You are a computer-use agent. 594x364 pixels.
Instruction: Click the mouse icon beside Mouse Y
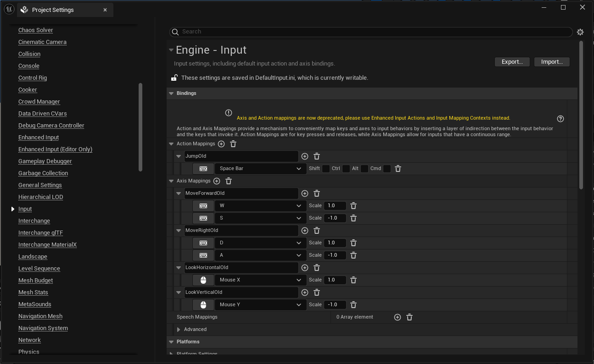pos(203,305)
